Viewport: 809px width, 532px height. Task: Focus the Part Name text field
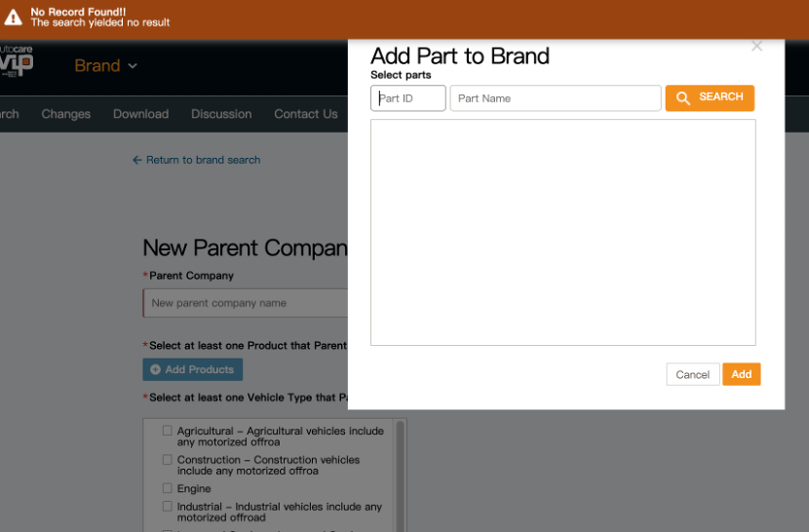(x=555, y=98)
